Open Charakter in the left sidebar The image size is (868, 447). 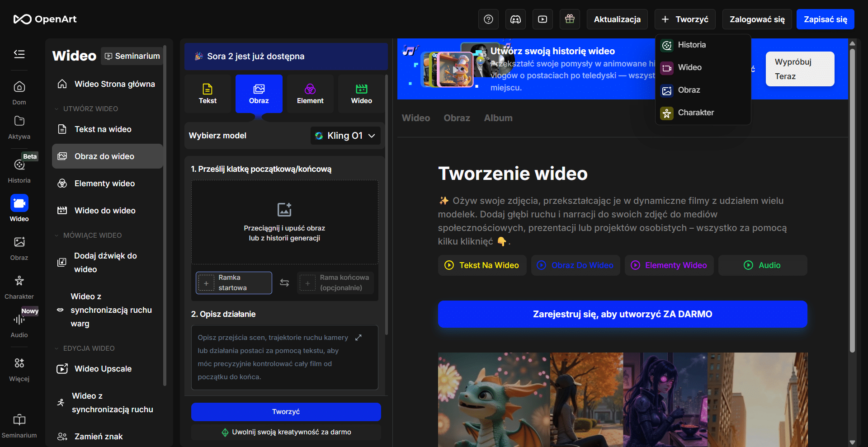pos(19,287)
